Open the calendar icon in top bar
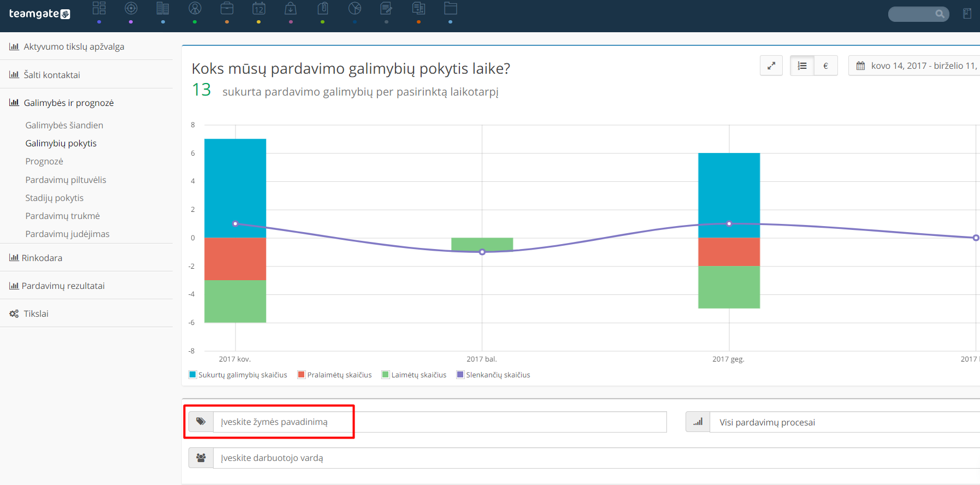Viewport: 980px width, 485px height. (x=259, y=8)
